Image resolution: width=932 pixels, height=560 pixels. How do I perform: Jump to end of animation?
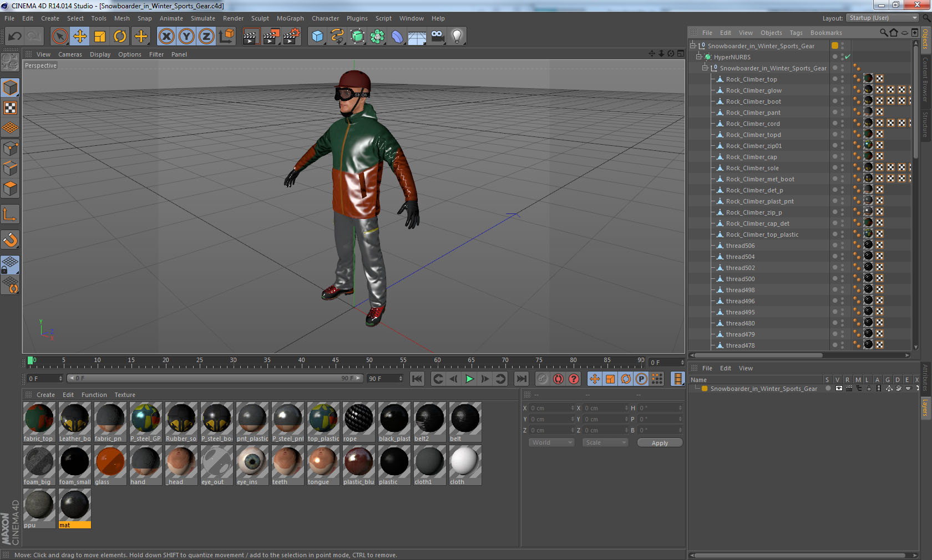click(521, 379)
